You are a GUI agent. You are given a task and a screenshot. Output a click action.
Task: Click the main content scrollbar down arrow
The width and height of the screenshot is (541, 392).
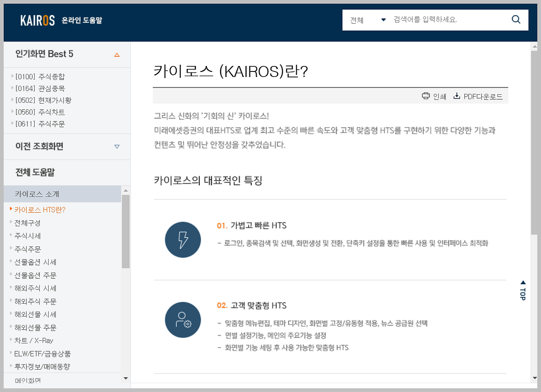(534, 378)
